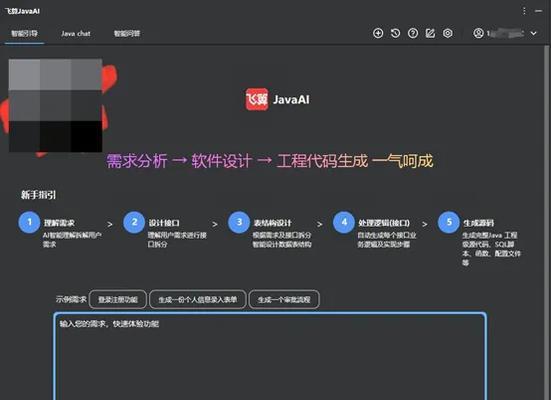Click the 表结构设计 step title
Screen dimensions: 551x400
[272, 223]
